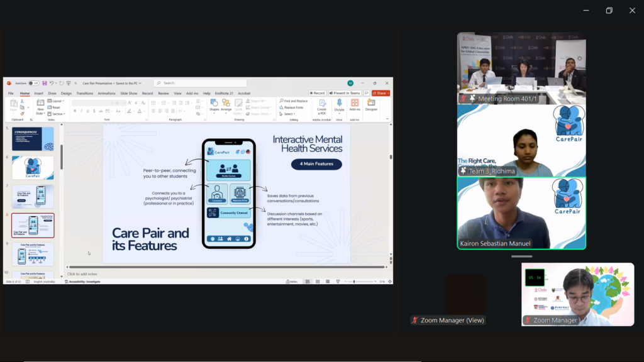Click Find and Replace
The image size is (644, 362).
[293, 101]
